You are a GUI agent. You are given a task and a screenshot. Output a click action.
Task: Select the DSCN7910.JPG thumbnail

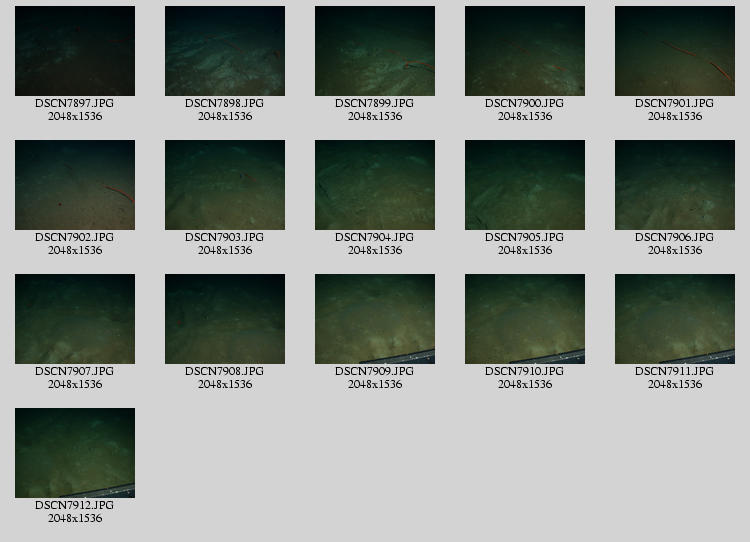(x=525, y=319)
